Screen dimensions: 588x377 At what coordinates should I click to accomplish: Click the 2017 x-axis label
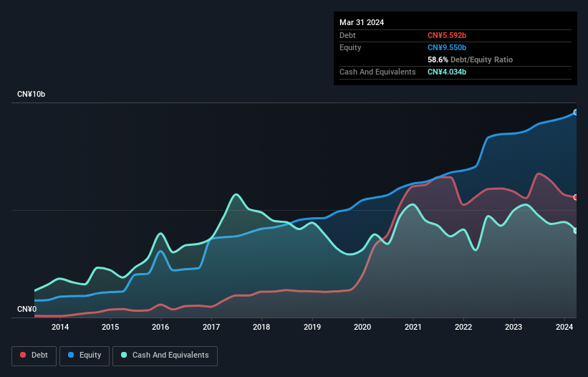211,327
